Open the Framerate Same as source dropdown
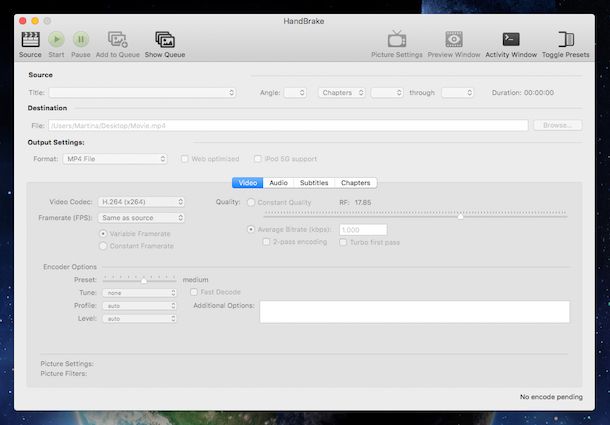This screenshot has width=610, height=425. point(141,218)
